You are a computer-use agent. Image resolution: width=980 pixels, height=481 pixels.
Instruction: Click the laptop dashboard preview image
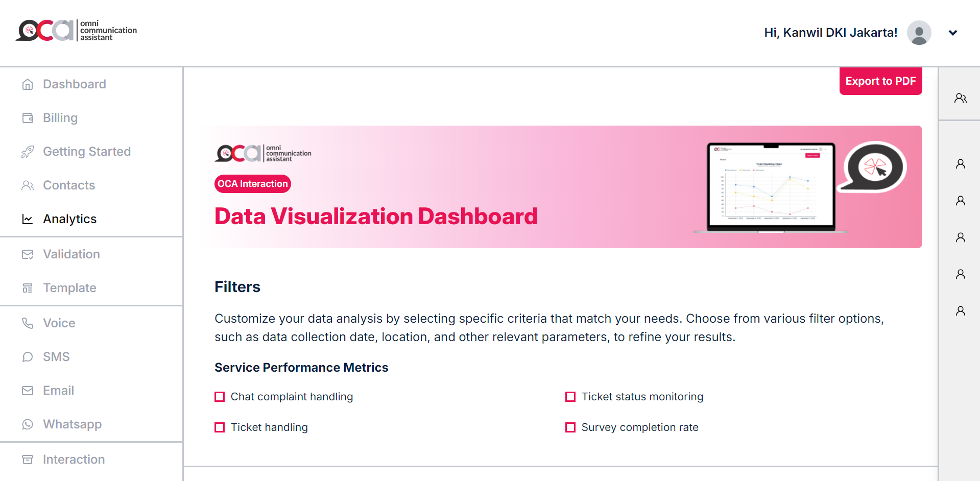(771, 187)
